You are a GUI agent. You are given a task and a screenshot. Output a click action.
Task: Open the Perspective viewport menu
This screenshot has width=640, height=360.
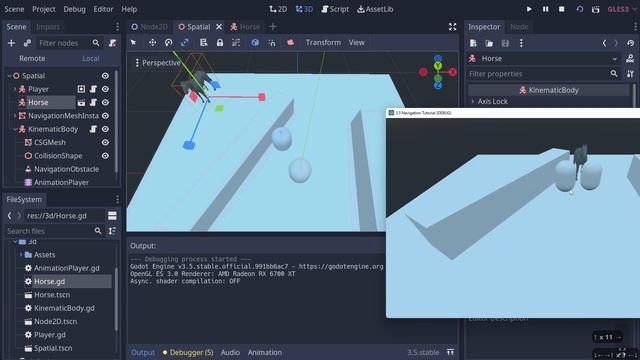(158, 63)
